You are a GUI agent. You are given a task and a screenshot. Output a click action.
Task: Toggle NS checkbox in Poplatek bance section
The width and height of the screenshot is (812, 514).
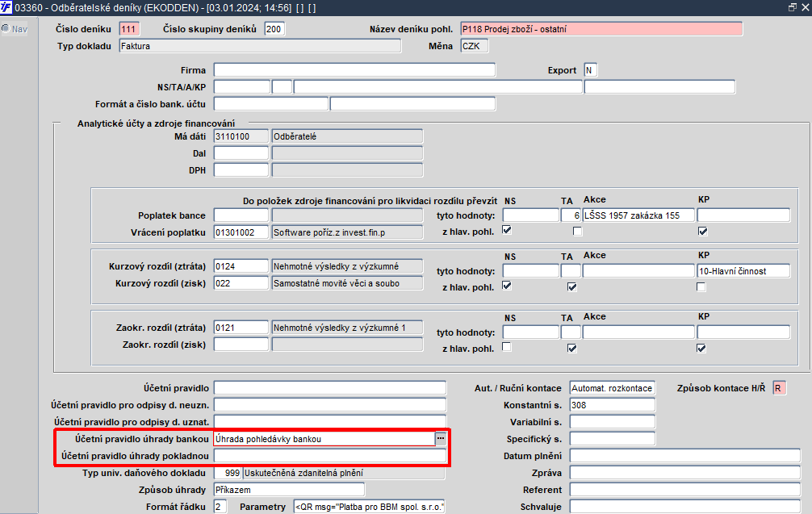(x=507, y=230)
